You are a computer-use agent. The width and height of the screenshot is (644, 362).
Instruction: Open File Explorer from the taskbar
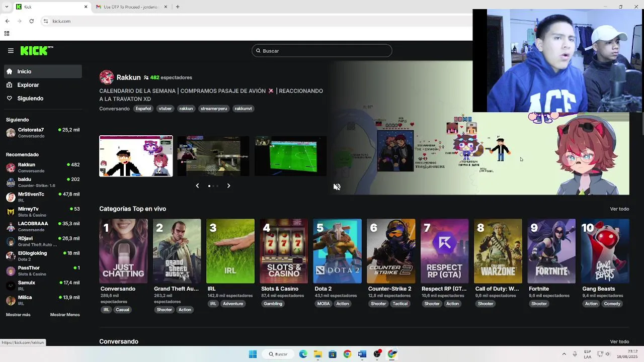coord(318,354)
